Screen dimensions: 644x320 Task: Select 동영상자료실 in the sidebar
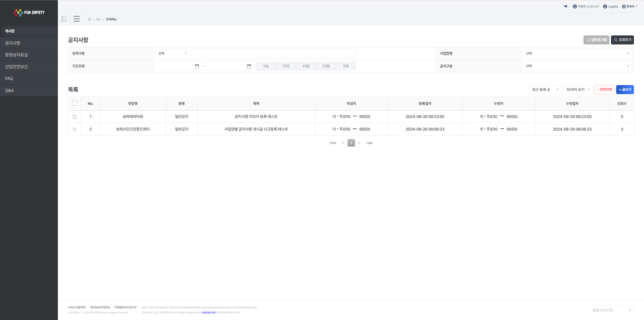click(29, 55)
